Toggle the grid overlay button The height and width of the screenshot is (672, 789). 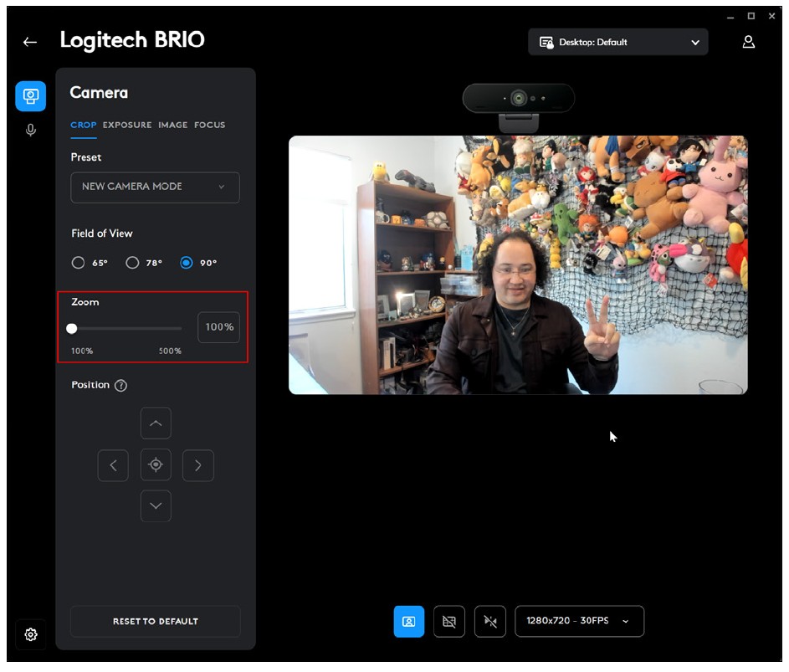pyautogui.click(x=449, y=622)
